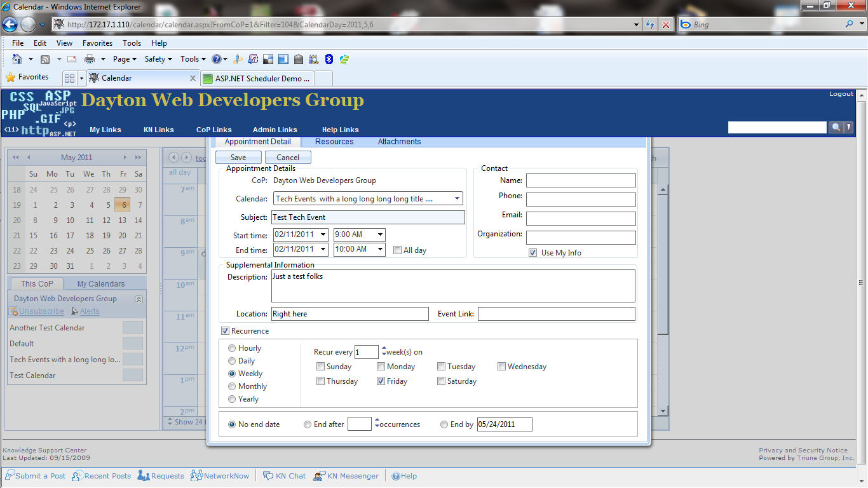Open KN Chat from bottom bar
Screen dimensions: 868x488
tap(284, 476)
